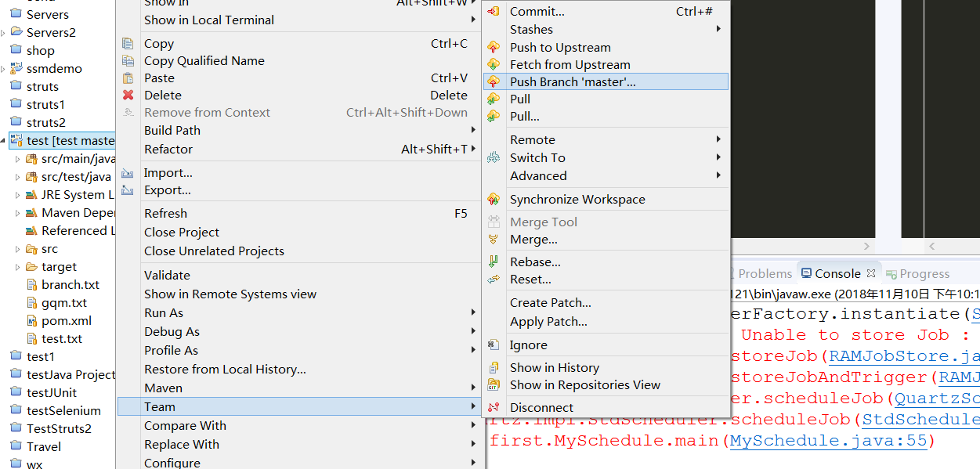This screenshot has height=469, width=980.
Task: Click the Copy Qualified Name icon
Action: [x=128, y=61]
